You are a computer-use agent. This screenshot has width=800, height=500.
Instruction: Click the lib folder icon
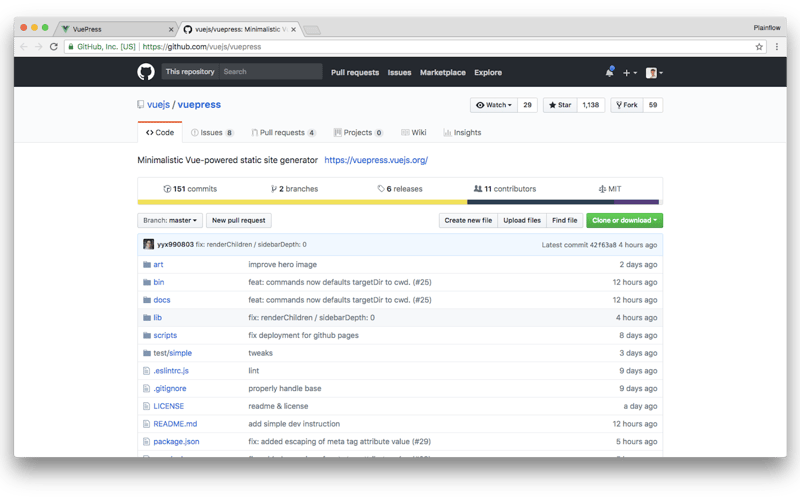pos(147,317)
